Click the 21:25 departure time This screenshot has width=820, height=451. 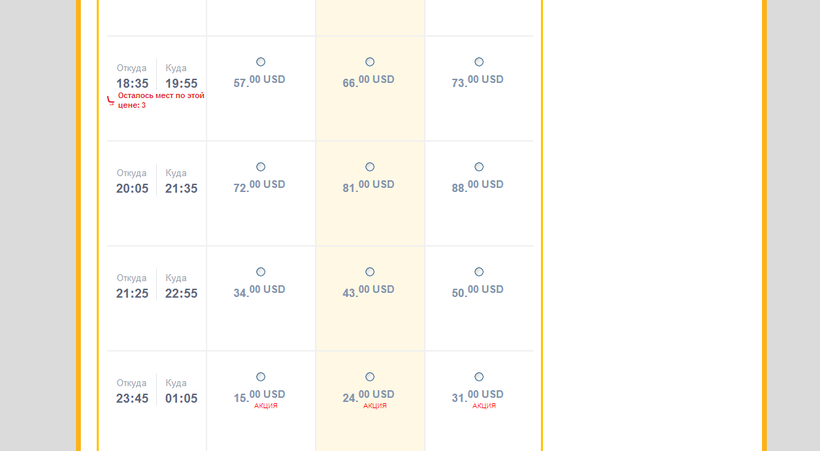point(132,294)
